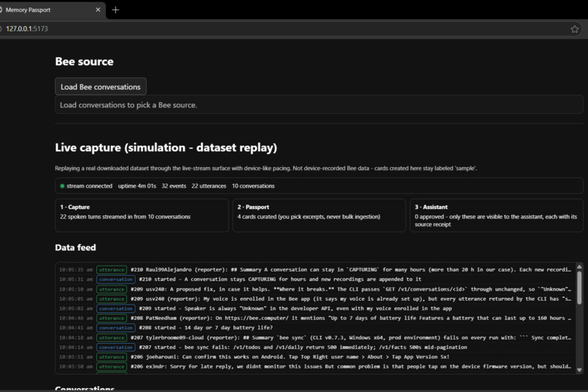
Task: Click the conversation tag on #208 started row
Action: click(x=116, y=328)
